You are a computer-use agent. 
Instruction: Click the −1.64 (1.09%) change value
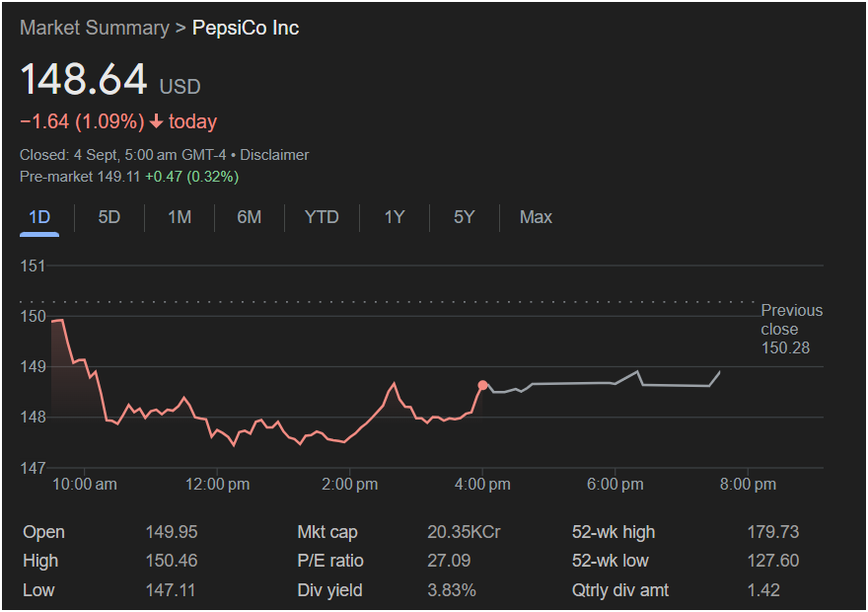pyautogui.click(x=82, y=121)
